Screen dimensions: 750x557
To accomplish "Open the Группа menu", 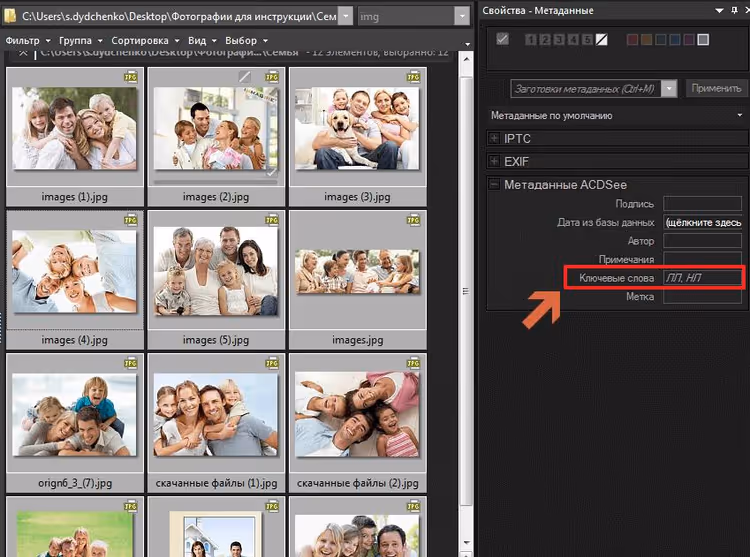I will (x=80, y=41).
